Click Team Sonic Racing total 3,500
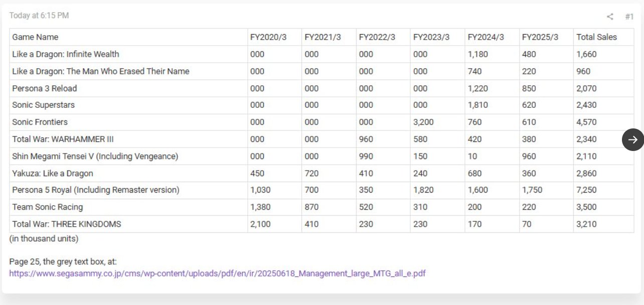The height and width of the screenshot is (305, 644). click(586, 207)
